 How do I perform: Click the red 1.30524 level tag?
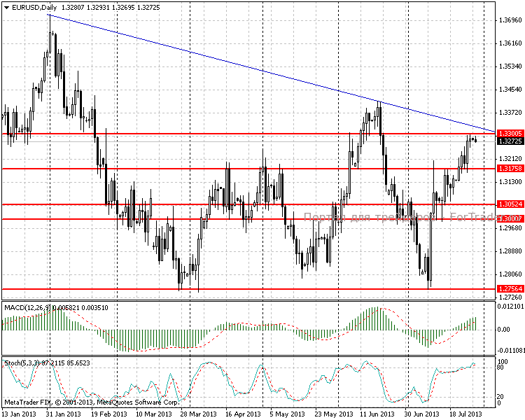point(510,204)
